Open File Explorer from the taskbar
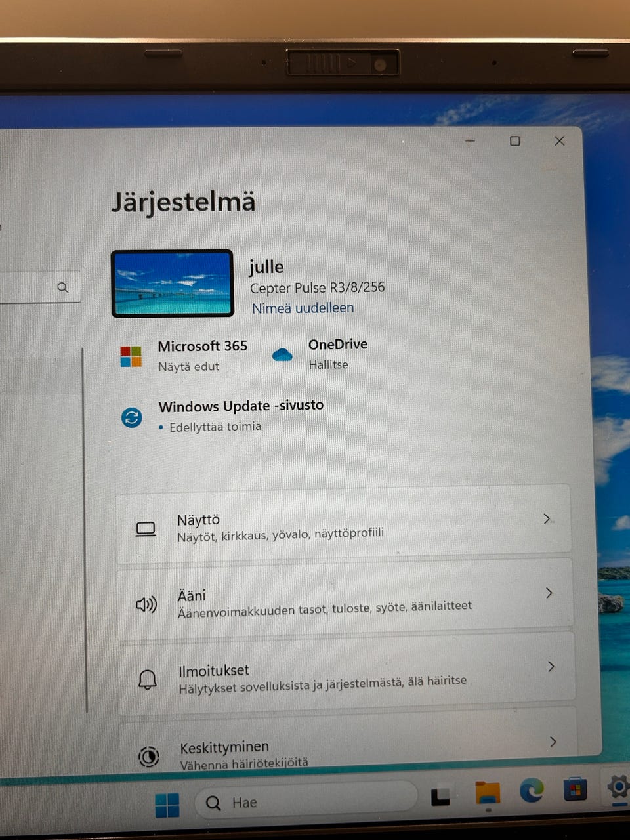The height and width of the screenshot is (840, 630). [488, 793]
